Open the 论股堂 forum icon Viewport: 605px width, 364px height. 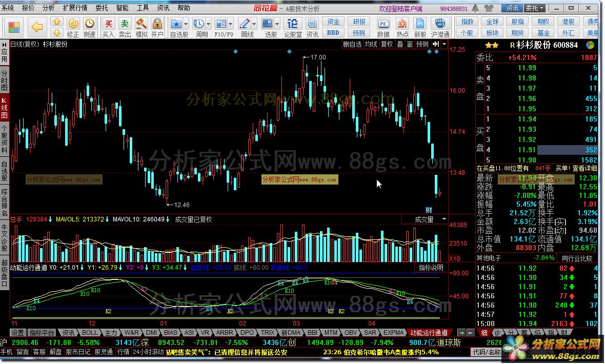[292, 24]
